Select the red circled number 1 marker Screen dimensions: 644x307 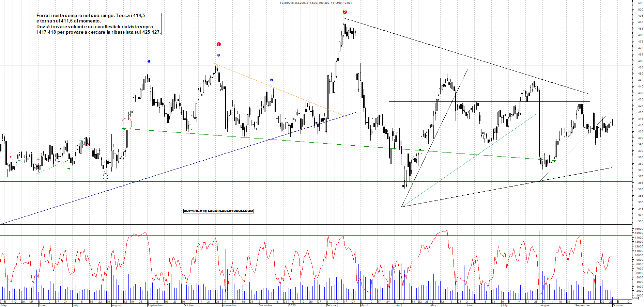tap(219, 44)
